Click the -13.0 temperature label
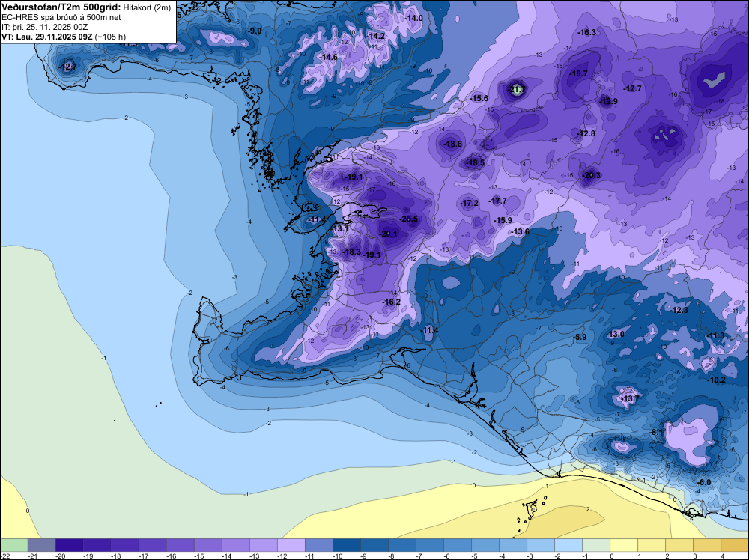This screenshot has width=749, height=560. (x=615, y=334)
